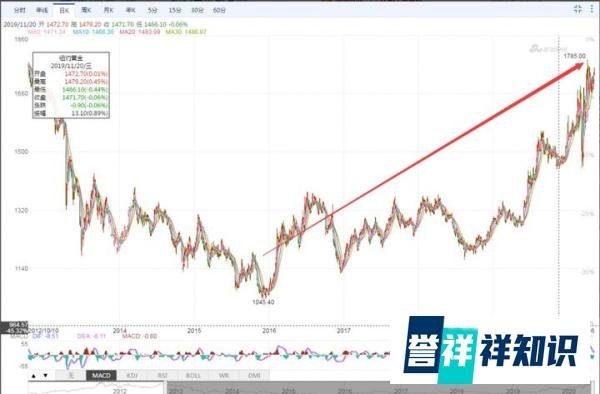This screenshot has height=394, width=600.
Task: Select the KDJ indicator button
Action: (x=132, y=376)
